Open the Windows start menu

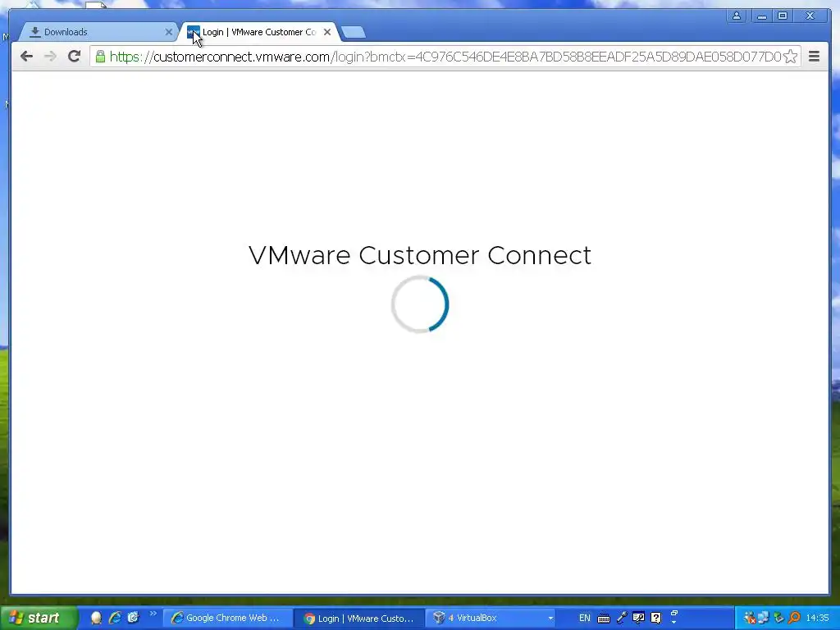click(39, 618)
